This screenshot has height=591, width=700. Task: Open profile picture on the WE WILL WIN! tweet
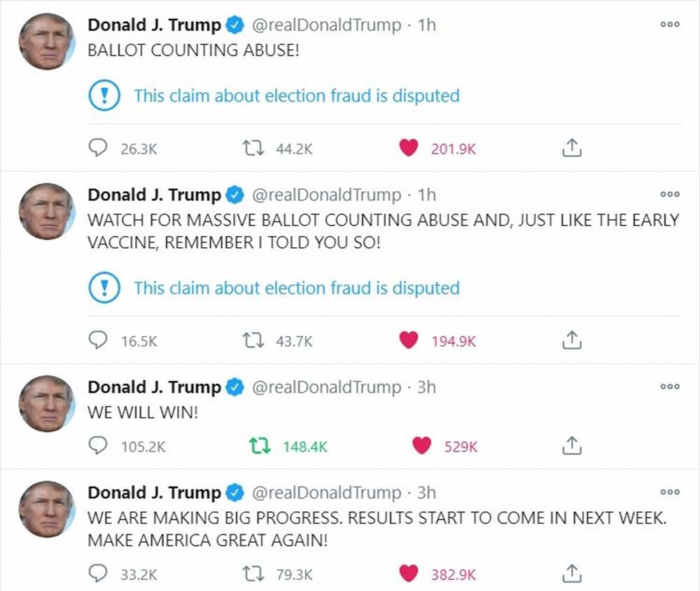[46, 404]
